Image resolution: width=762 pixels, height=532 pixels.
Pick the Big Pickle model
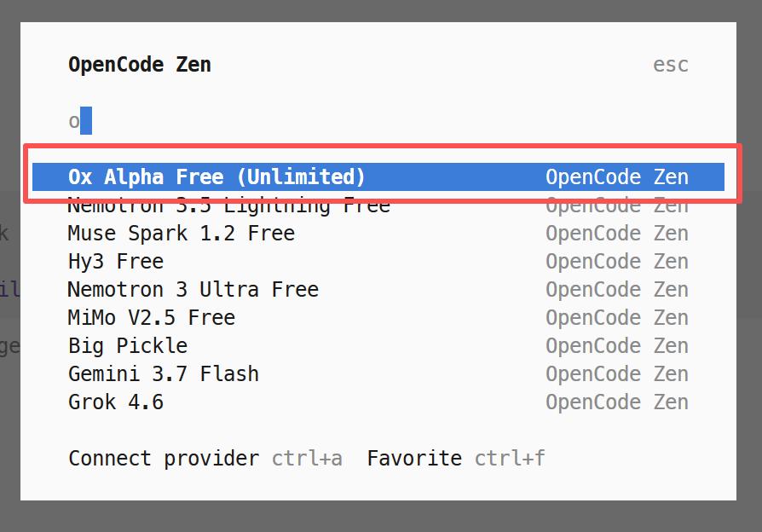click(378, 346)
